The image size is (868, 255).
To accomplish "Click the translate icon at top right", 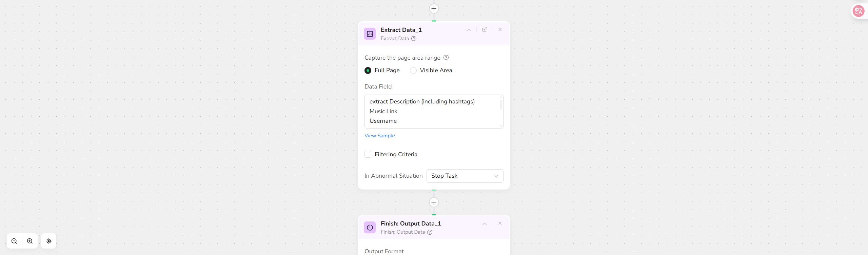I will tap(858, 11).
